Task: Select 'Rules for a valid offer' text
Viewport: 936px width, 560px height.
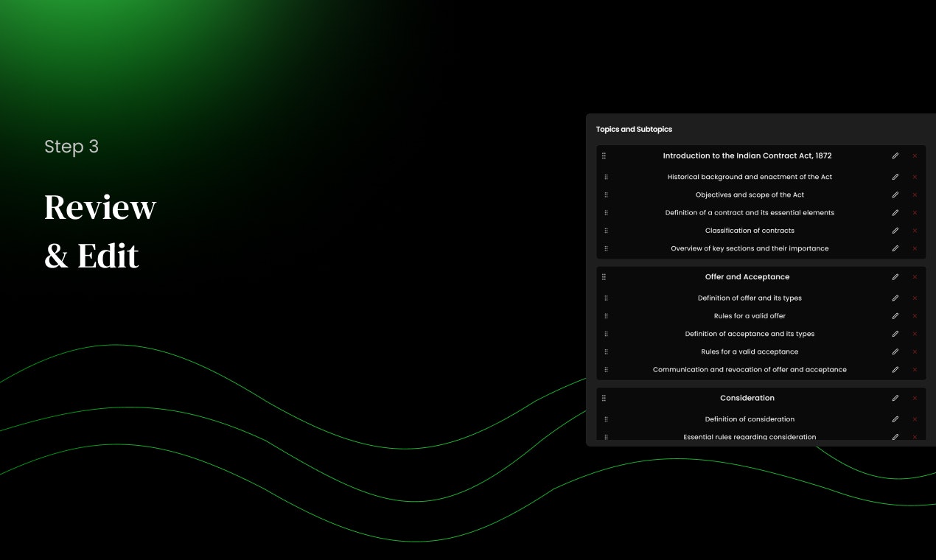Action: click(x=750, y=316)
